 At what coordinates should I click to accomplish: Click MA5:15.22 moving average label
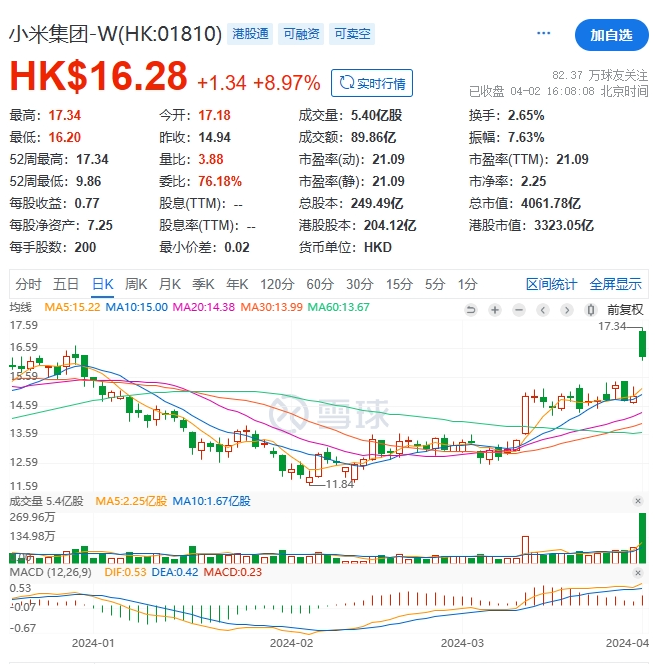coord(72,307)
